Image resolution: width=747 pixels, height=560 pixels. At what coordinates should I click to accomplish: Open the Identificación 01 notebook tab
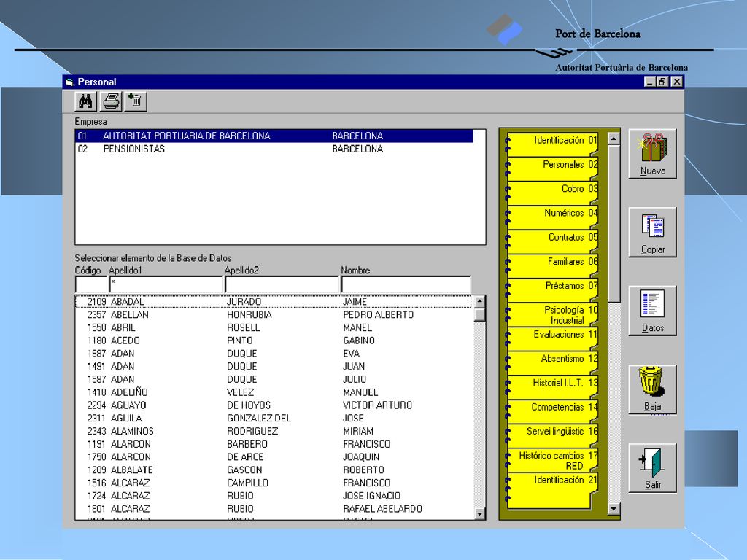(x=553, y=143)
